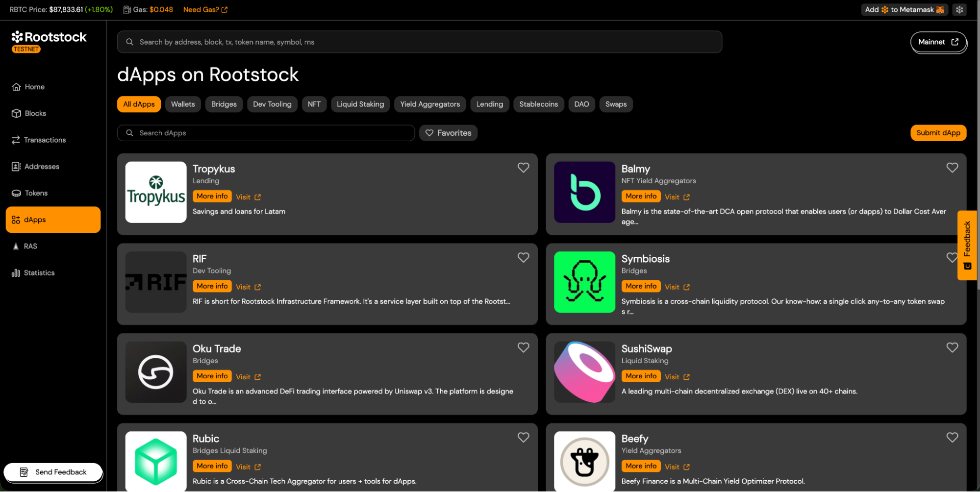Click the SushiSwap logo icon
Viewport: 980px width, 492px height.
pos(584,372)
